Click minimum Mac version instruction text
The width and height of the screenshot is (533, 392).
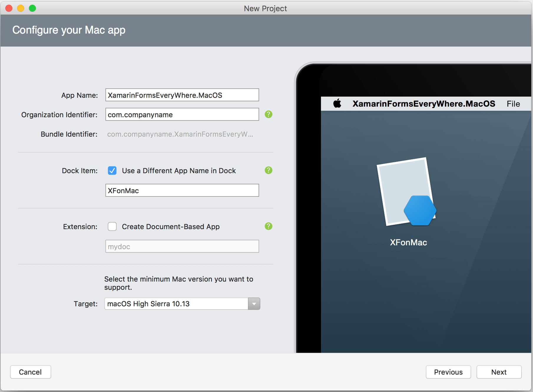click(x=179, y=283)
